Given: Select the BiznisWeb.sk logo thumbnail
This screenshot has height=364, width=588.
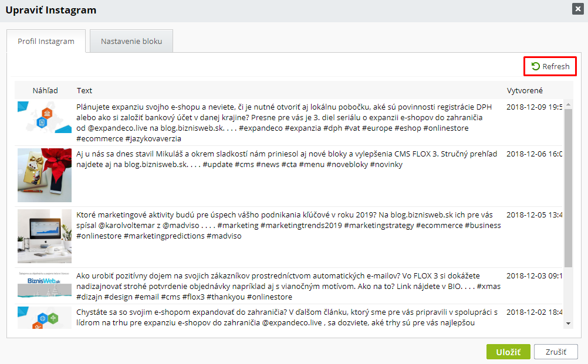Looking at the screenshot, I should [x=45, y=284].
